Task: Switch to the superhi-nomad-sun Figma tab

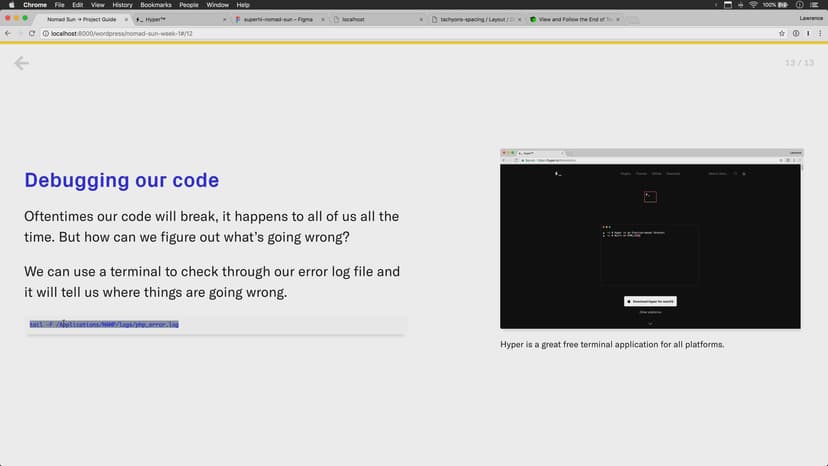Action: click(x=278, y=20)
